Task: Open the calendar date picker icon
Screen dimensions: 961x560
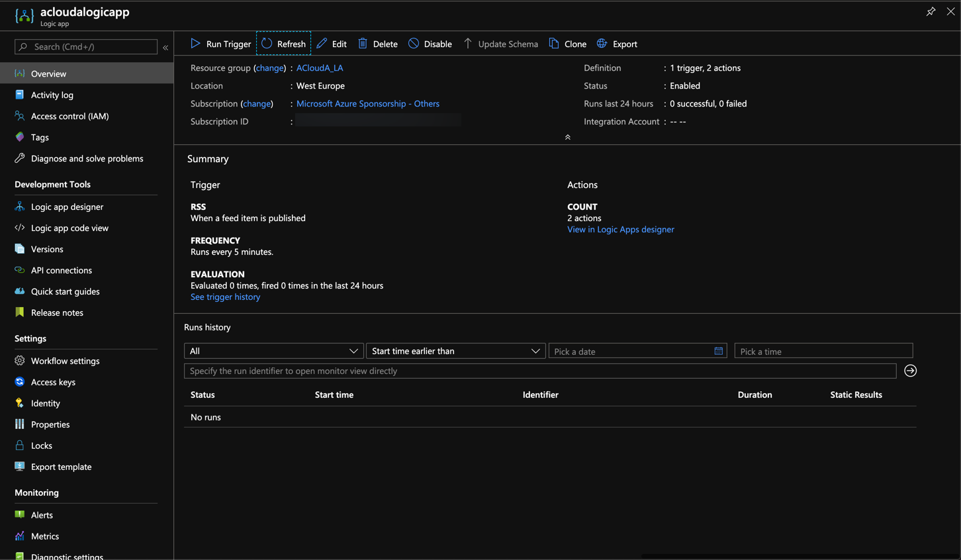Action: [718, 351]
